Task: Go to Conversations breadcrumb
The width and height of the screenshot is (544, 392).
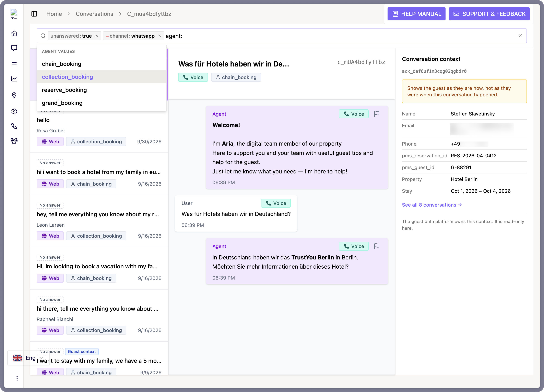Action: click(x=94, y=14)
